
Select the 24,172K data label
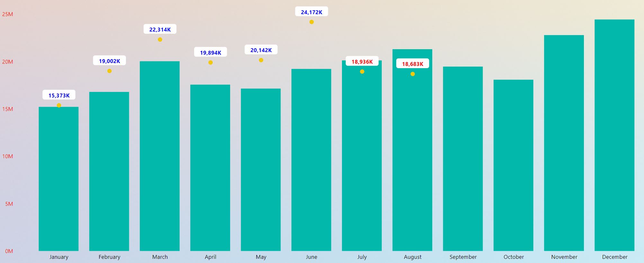pos(312,12)
